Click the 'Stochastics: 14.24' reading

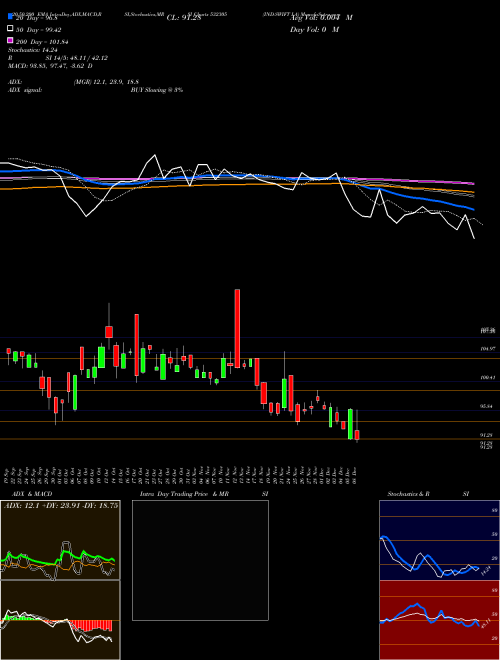[33, 50]
